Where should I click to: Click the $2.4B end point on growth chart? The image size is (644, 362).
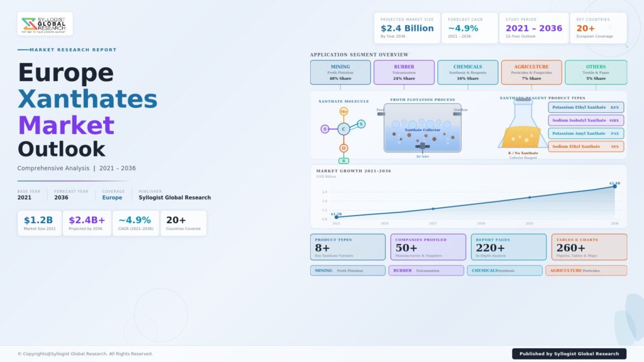point(614,186)
